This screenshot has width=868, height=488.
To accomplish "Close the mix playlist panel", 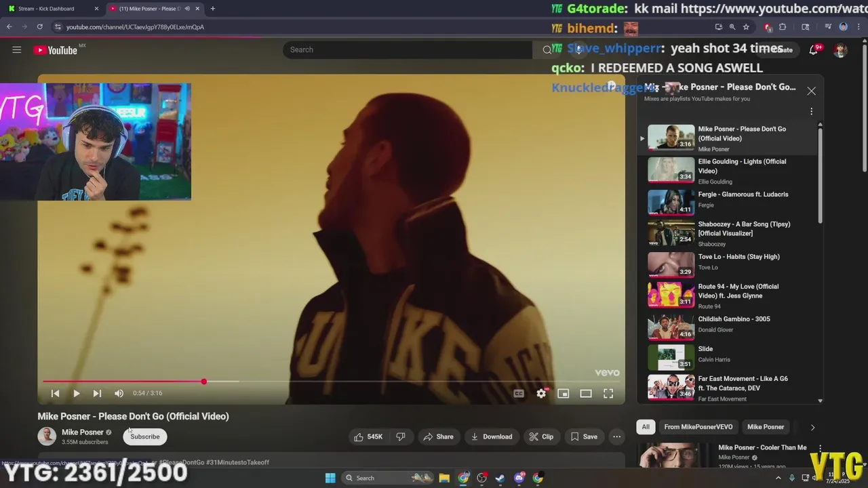I will (x=811, y=91).
